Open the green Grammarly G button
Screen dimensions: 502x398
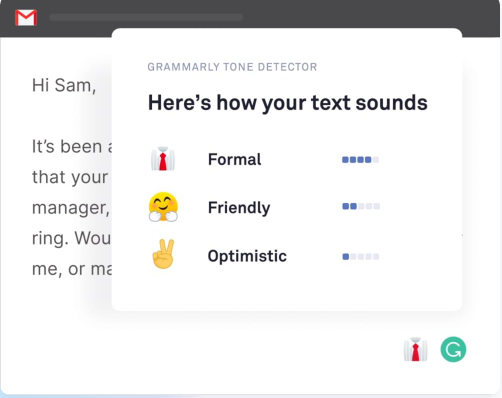[x=453, y=349]
